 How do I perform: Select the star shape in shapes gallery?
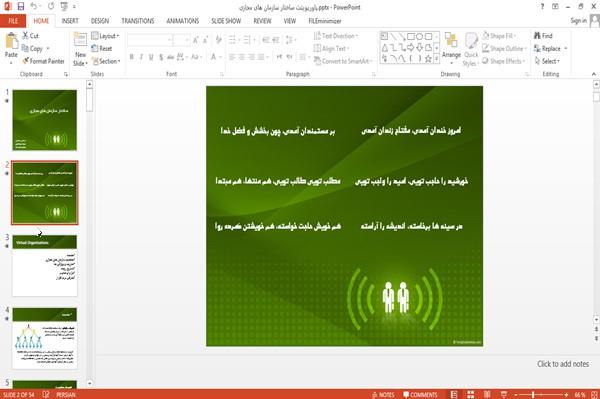coord(428,59)
